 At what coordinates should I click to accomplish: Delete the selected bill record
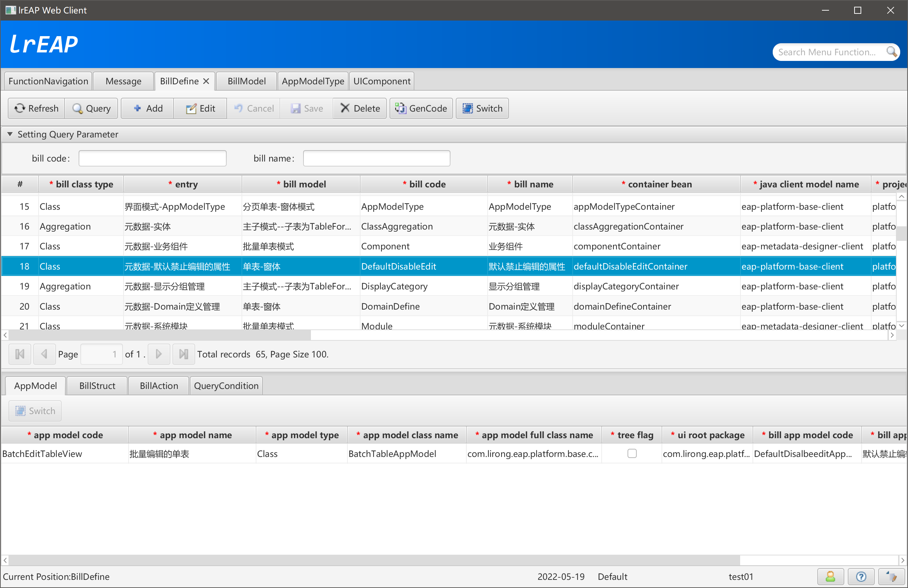[x=360, y=109]
